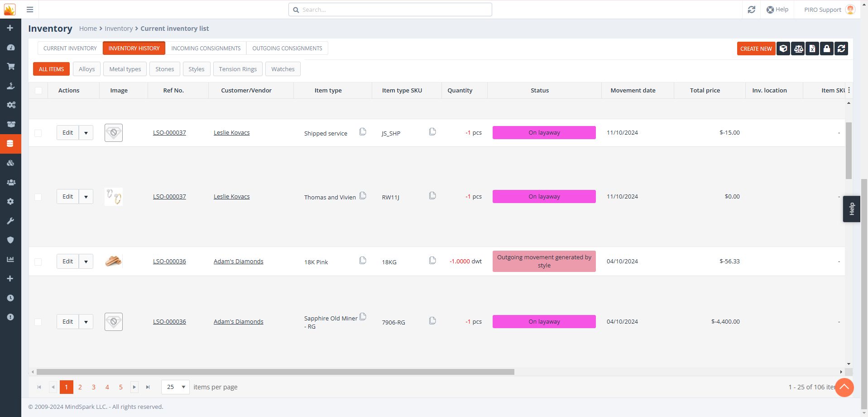Viewport: 868px width, 417px height.
Task: Copy the JS_SHP SKU with copy icon
Action: 432,132
